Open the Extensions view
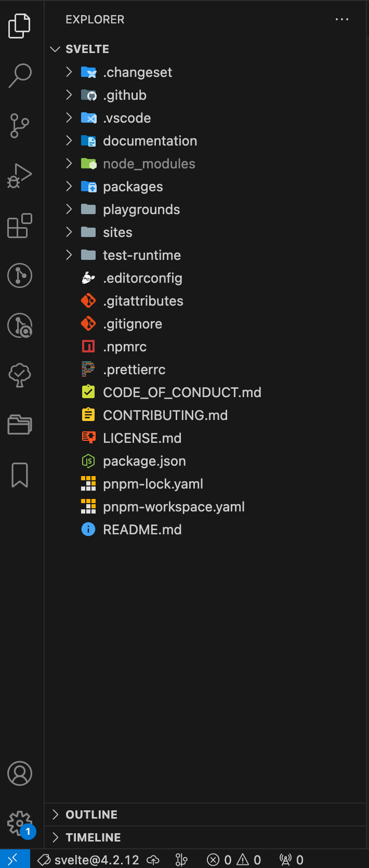 [20, 226]
